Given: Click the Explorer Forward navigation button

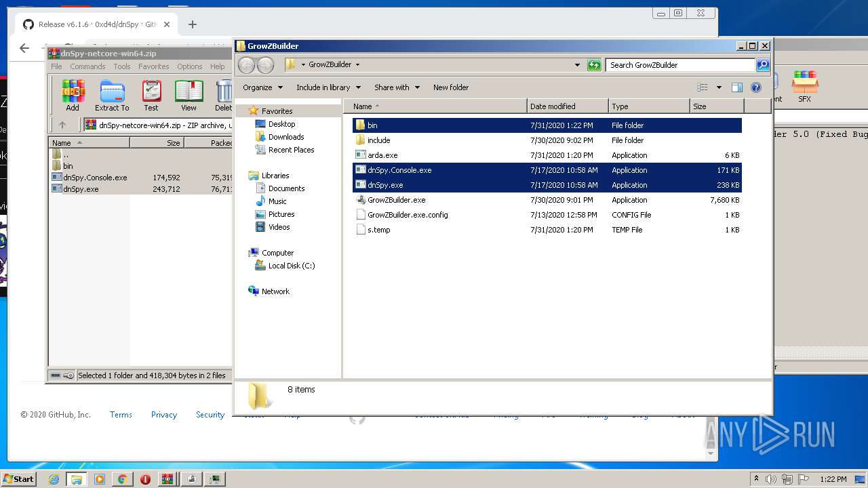Looking at the screenshot, I should click(266, 65).
